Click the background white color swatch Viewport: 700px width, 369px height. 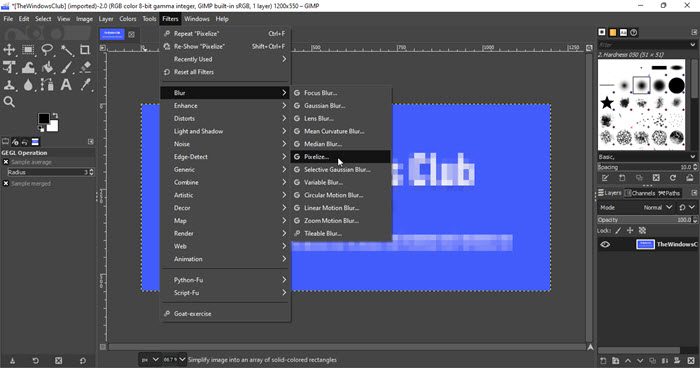point(54,127)
